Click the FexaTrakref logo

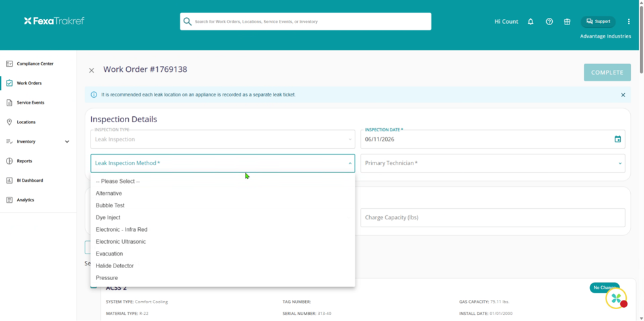tap(54, 21)
